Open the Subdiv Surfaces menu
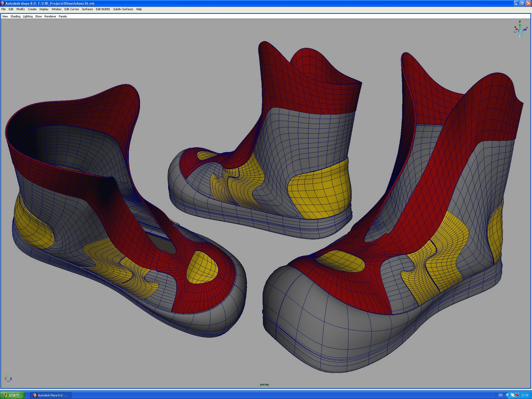The height and width of the screenshot is (399, 532). 123,9
